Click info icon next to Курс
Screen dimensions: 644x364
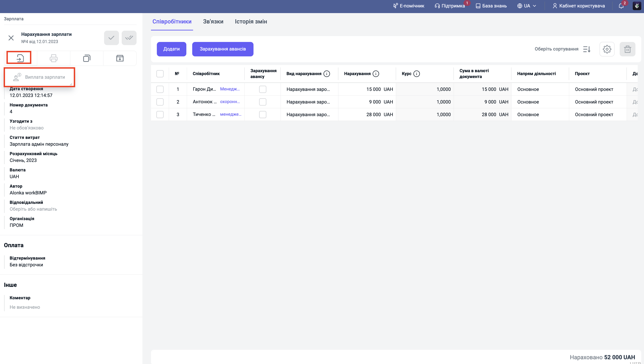coord(416,74)
